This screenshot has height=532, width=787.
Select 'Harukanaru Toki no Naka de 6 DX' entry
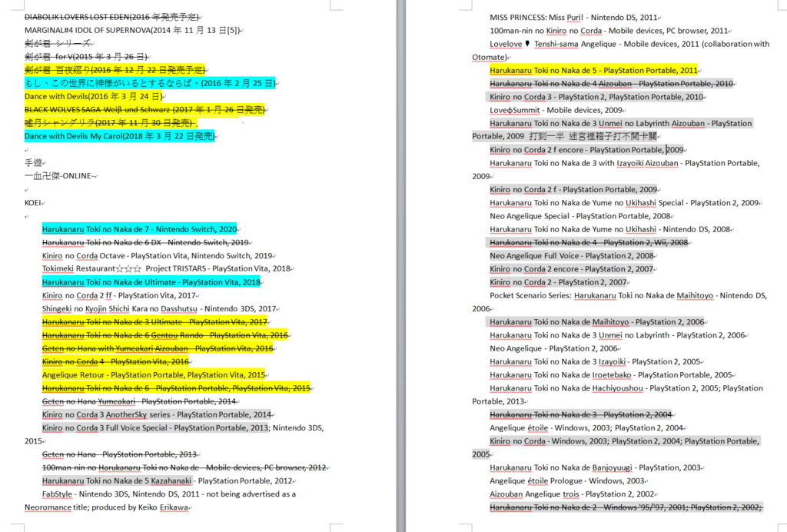pos(145,242)
